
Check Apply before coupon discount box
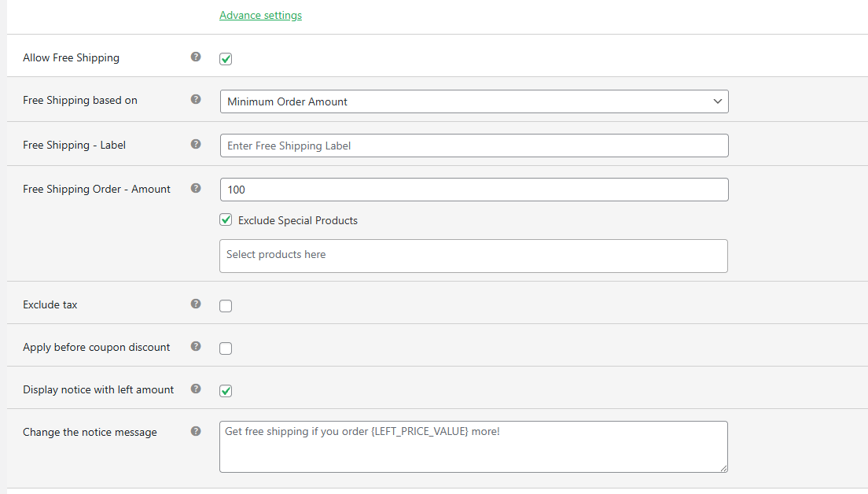point(226,348)
